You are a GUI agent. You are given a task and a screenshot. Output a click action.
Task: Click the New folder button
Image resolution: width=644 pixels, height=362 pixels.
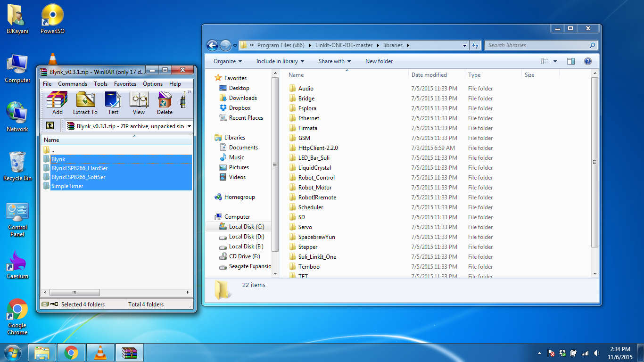[379, 61]
